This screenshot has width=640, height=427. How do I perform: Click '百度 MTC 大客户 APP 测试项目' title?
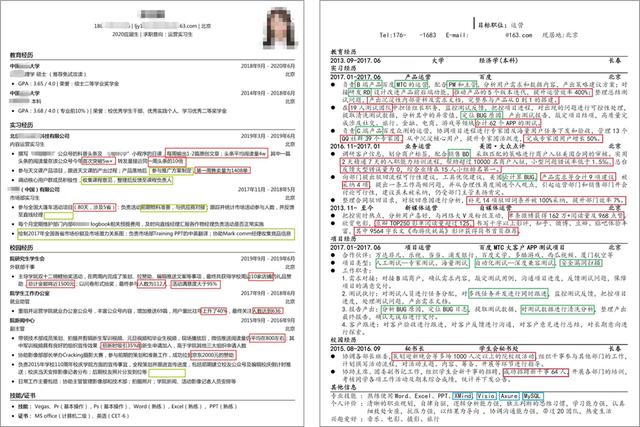coord(522,247)
